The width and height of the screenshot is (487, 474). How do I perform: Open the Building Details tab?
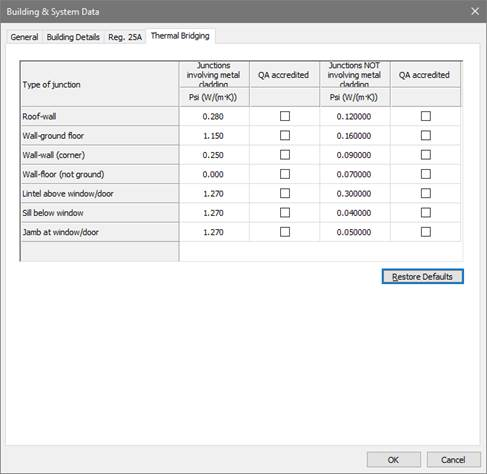pos(73,37)
